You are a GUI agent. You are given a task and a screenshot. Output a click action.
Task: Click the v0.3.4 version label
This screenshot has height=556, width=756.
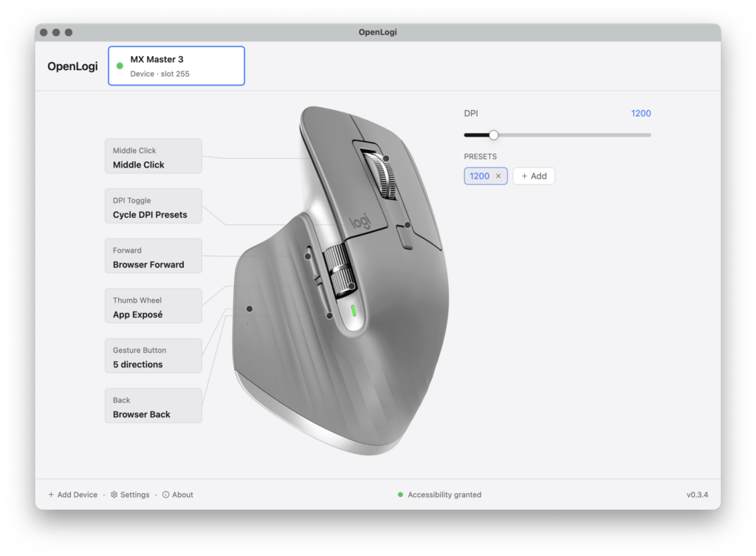pos(697,495)
